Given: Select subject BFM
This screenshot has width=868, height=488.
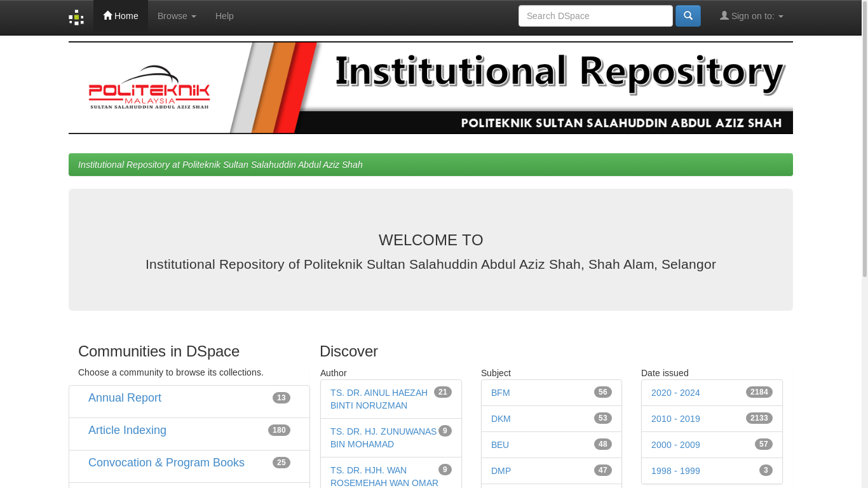Looking at the screenshot, I should [501, 393].
